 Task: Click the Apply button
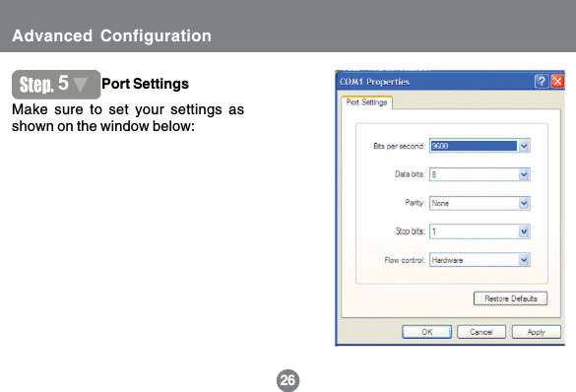tap(537, 332)
